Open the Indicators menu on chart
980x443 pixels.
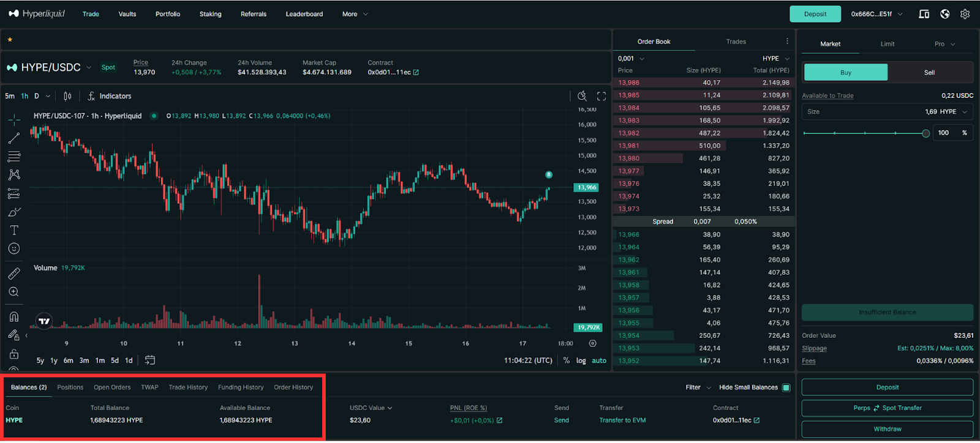coord(110,96)
